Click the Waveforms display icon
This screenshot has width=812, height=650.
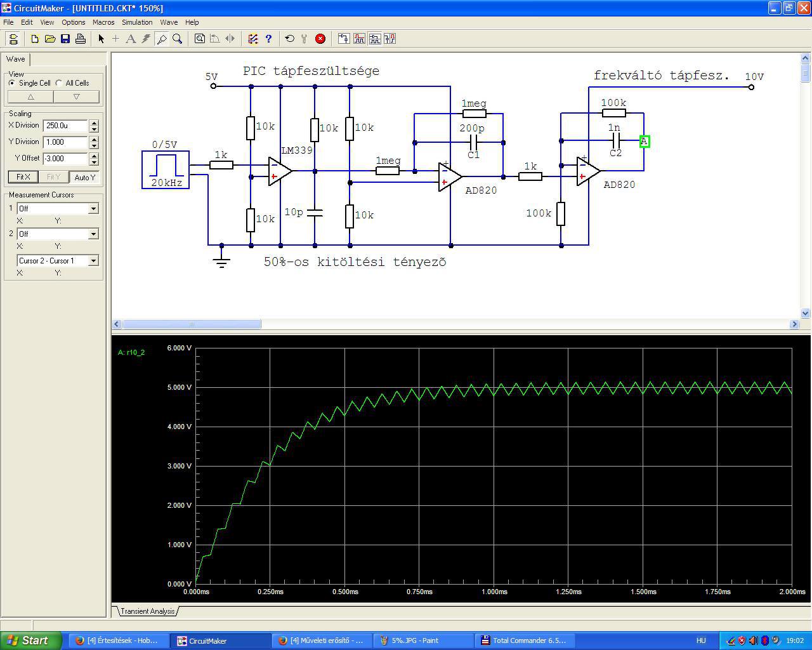(x=359, y=39)
